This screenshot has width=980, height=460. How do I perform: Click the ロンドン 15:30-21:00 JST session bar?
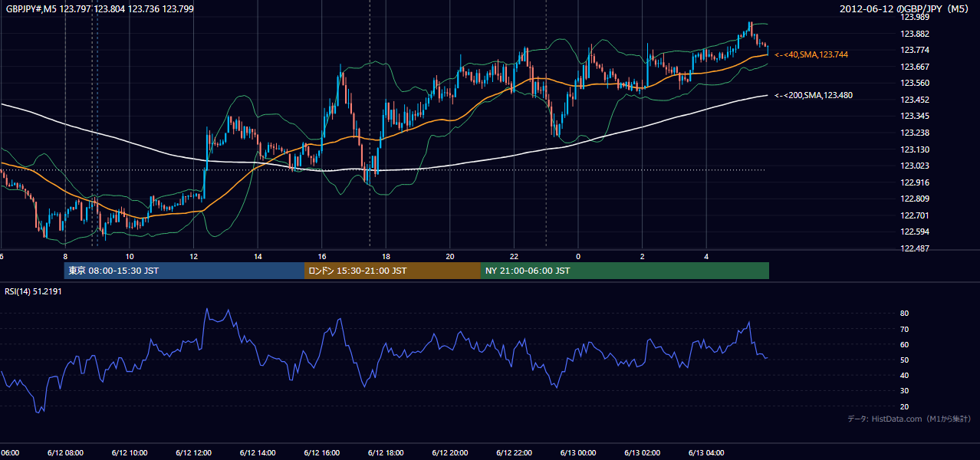393,271
